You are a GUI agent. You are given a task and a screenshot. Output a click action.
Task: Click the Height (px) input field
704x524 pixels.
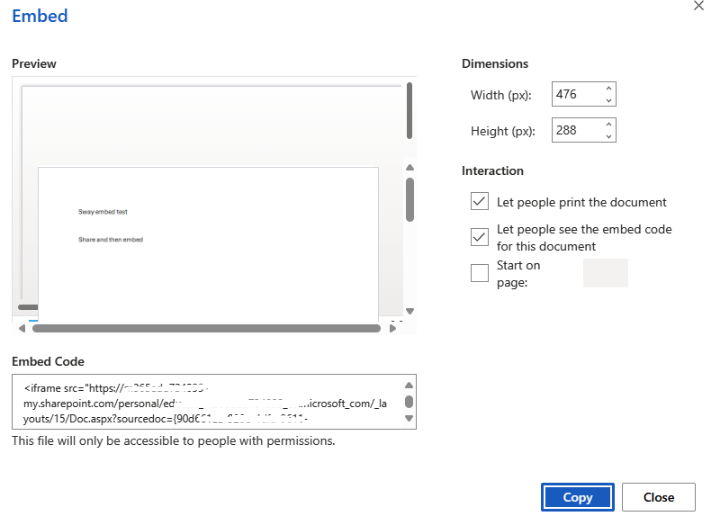tap(578, 130)
